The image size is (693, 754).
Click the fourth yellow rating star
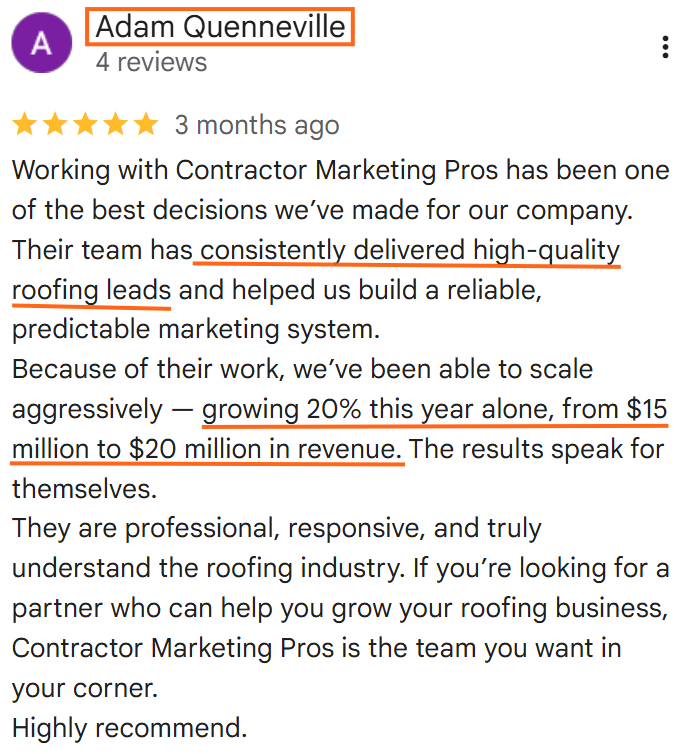tap(116, 125)
